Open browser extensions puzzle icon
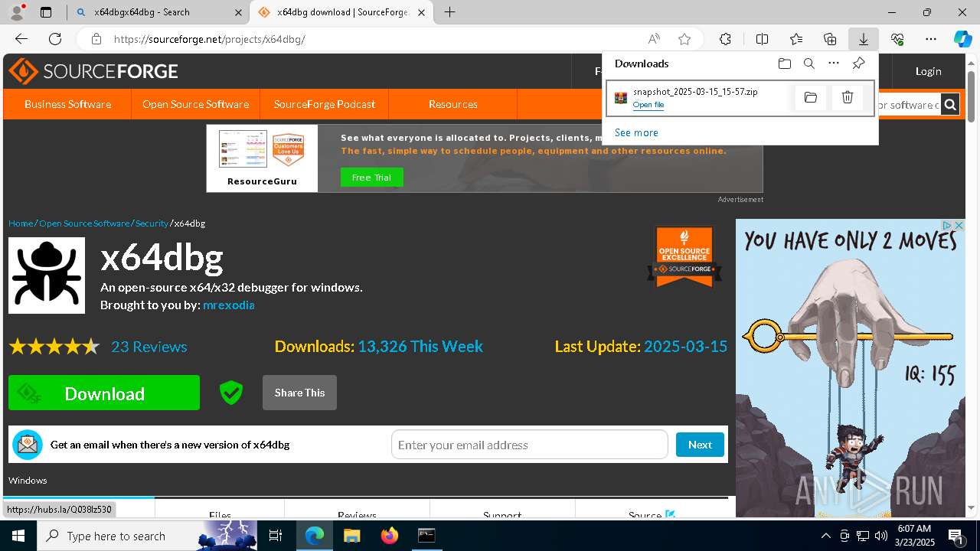This screenshot has width=980, height=551. click(x=725, y=39)
